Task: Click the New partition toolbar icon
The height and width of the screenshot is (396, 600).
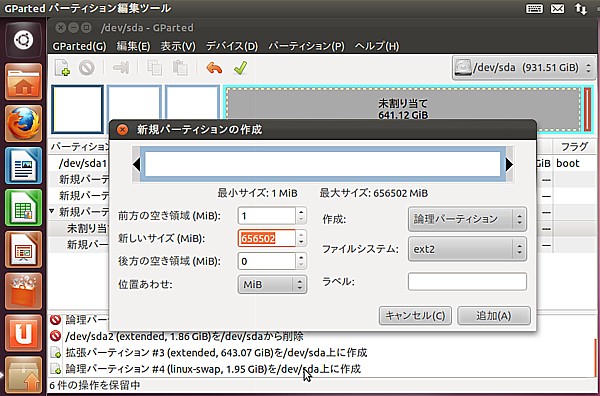Action: point(62,68)
